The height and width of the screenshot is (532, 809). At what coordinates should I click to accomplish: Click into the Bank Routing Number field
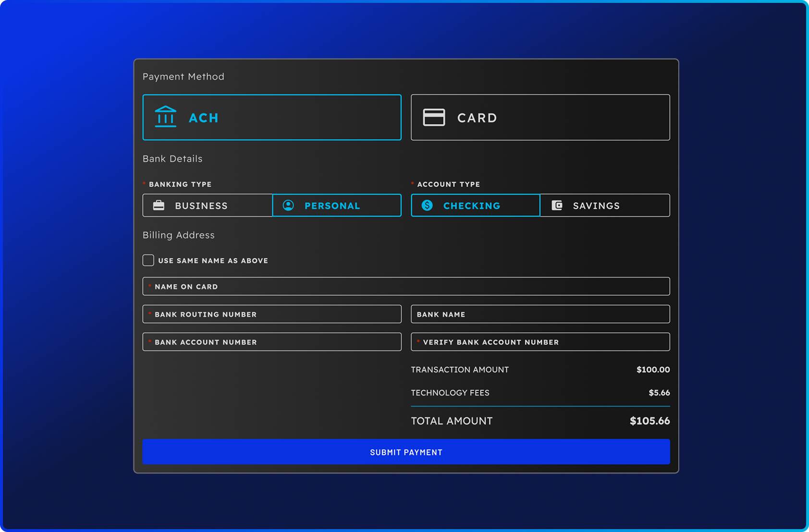[272, 314]
